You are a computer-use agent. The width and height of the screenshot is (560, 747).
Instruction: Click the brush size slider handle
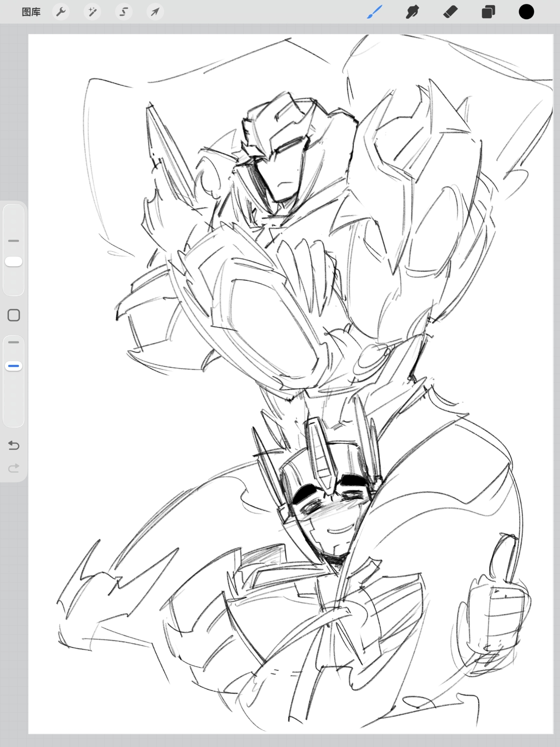tap(14, 261)
